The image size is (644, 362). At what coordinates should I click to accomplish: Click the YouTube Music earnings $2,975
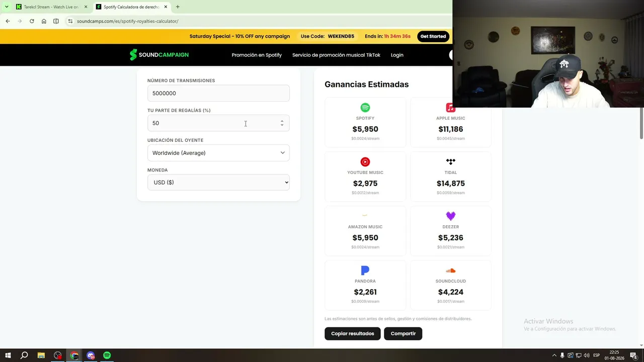coord(365,184)
